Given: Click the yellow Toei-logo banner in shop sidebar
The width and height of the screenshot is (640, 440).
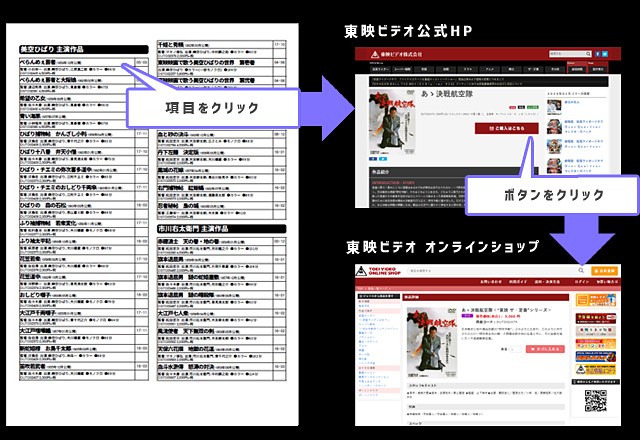Looking at the screenshot, I should [596, 369].
